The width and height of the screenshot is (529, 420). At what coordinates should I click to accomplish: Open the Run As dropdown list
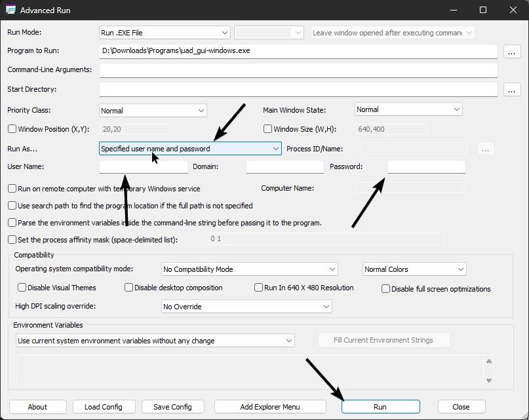(190, 149)
